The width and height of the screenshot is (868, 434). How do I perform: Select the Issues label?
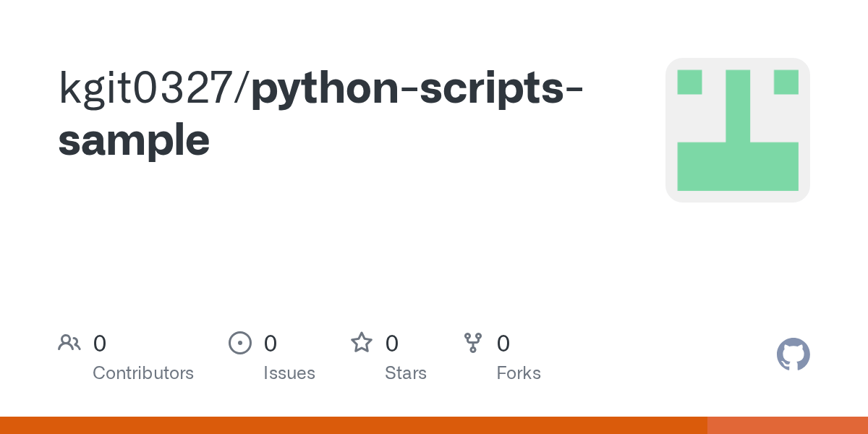(x=289, y=373)
